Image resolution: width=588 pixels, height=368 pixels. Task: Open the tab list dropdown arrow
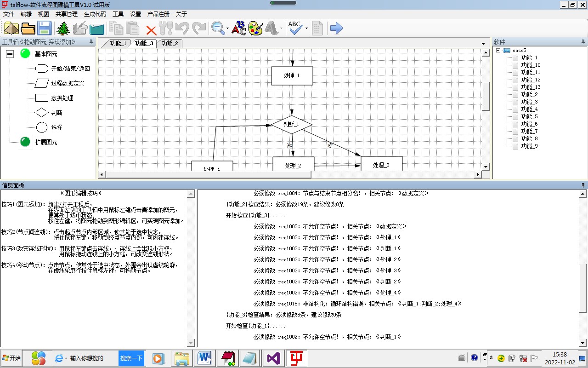coord(483,44)
